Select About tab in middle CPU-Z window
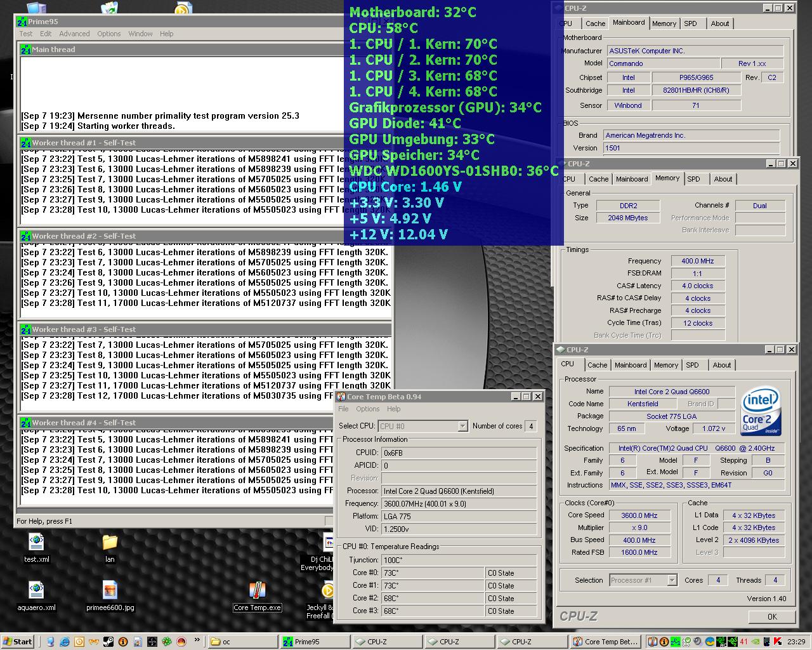 (x=723, y=179)
